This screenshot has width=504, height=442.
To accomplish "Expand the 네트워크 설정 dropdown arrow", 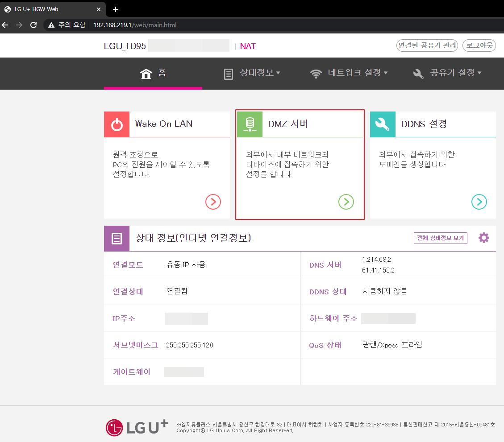I will coord(385,73).
